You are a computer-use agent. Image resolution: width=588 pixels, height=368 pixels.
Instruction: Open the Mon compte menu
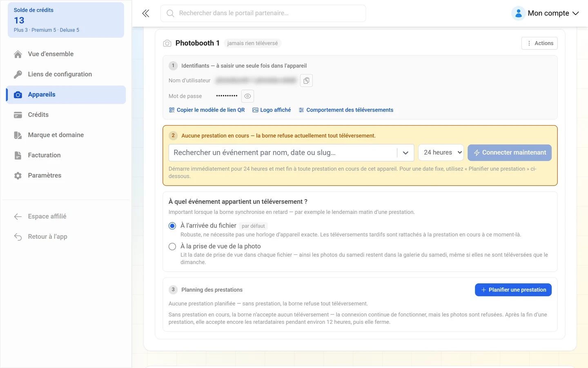click(546, 13)
